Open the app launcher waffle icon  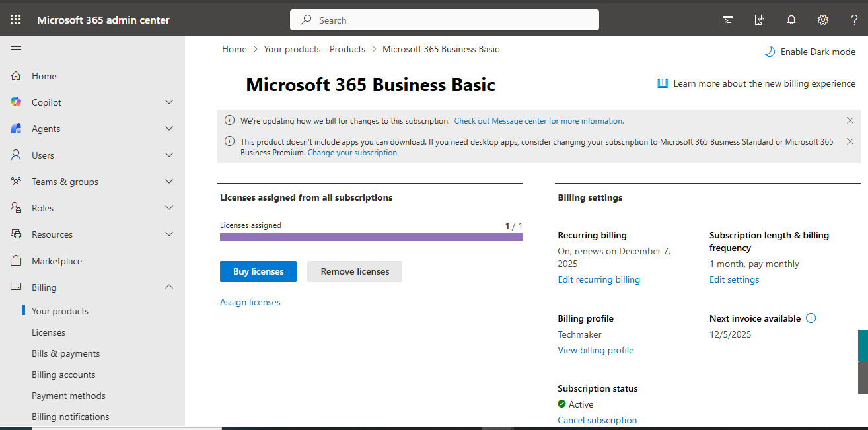coord(15,20)
